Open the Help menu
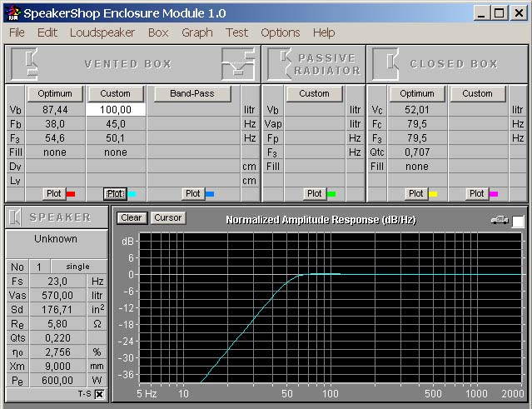The height and width of the screenshot is (409, 532). [x=324, y=32]
